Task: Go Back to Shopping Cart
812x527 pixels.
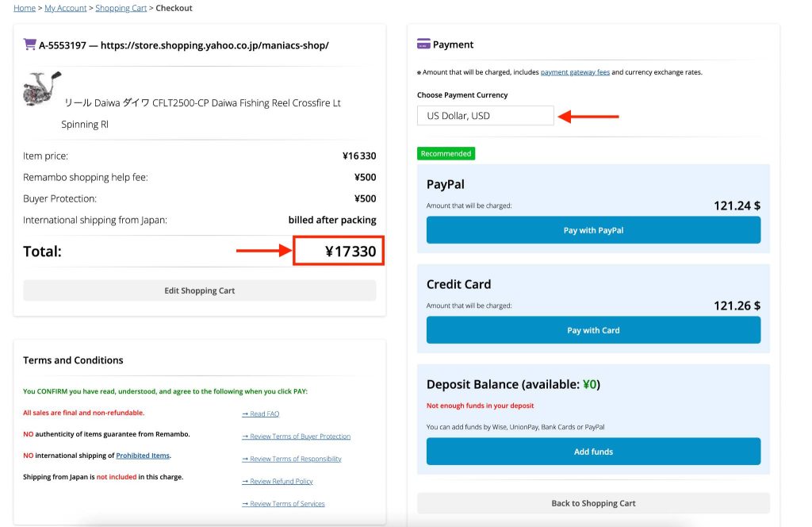Action: tap(593, 503)
